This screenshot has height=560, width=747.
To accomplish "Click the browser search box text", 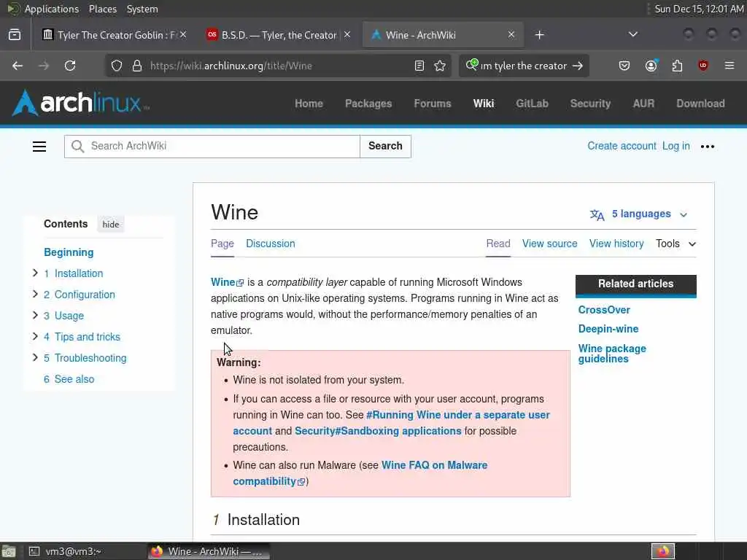I will coord(523,66).
